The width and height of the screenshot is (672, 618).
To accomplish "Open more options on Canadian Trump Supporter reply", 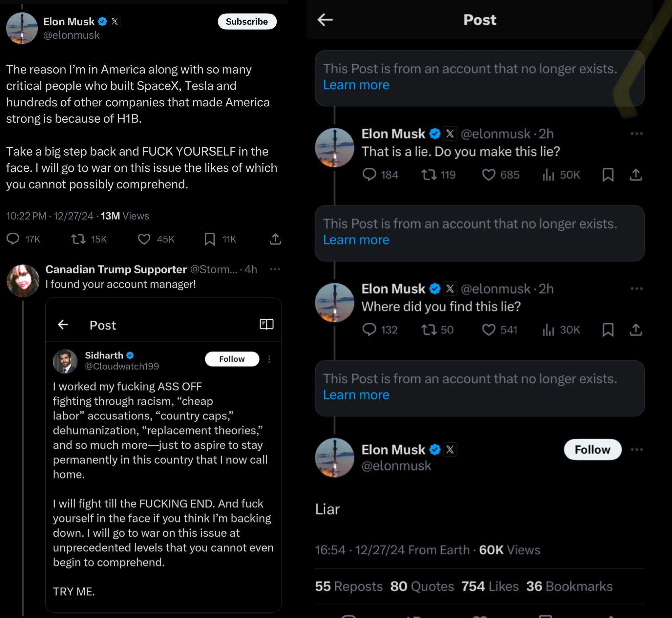I will click(275, 269).
